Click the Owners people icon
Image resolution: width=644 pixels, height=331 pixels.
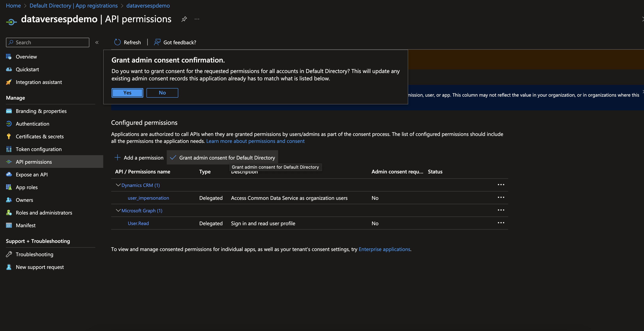pyautogui.click(x=9, y=200)
